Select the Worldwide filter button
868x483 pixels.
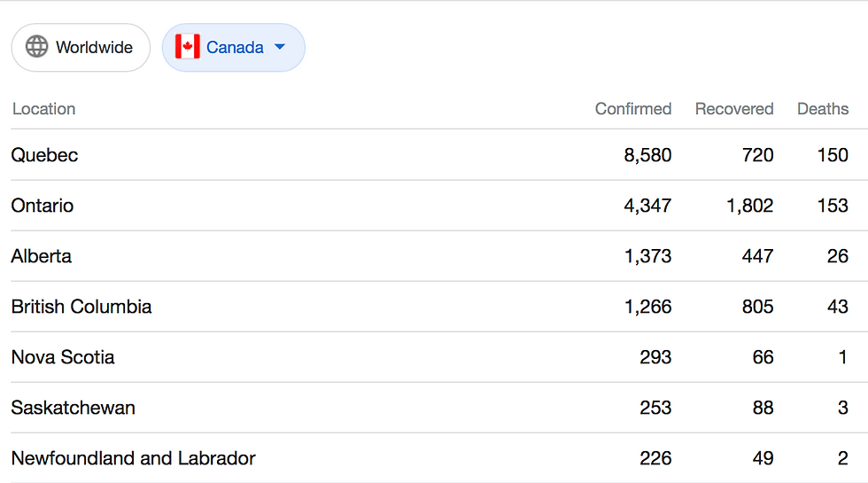[x=81, y=47]
